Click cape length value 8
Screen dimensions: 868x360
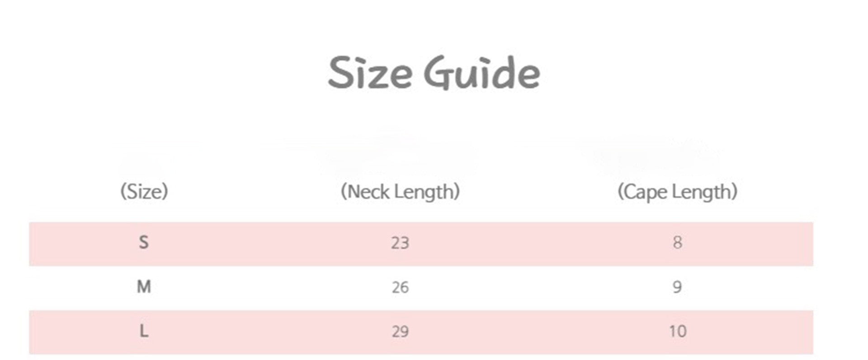pyautogui.click(x=677, y=243)
